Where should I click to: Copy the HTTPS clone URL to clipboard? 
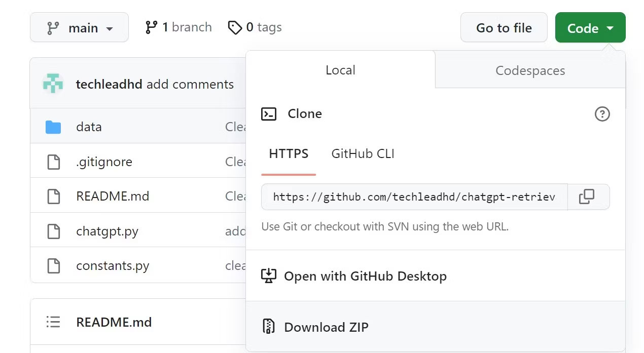click(587, 197)
